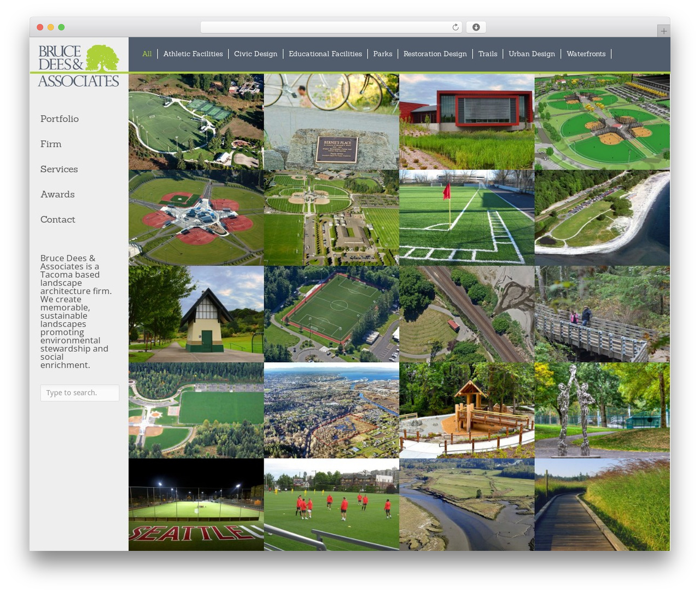Viewport: 700px width, 593px height.
Task: Open the red-framed building thumbnail
Action: click(x=466, y=121)
